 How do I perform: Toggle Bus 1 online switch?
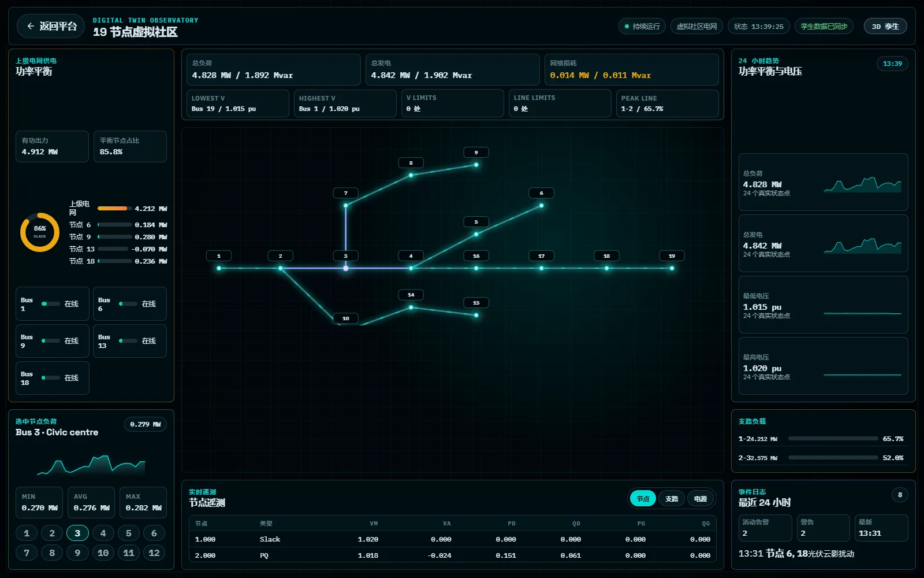pos(51,303)
